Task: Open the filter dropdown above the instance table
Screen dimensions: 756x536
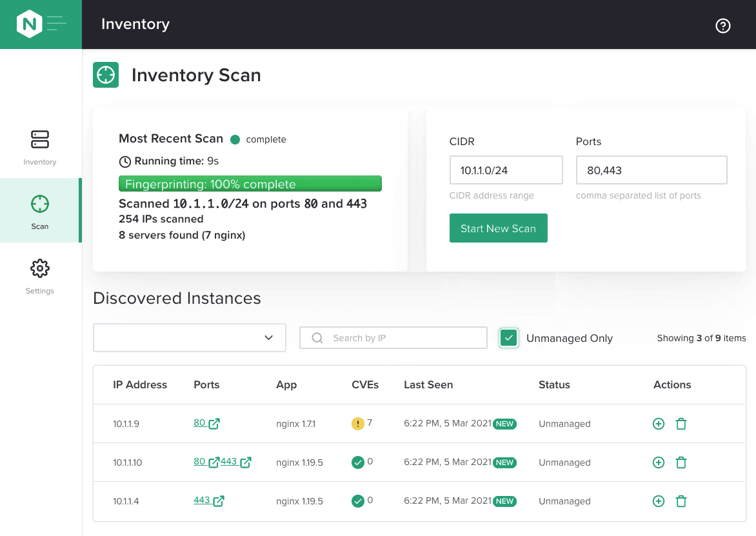Action: 189,337
